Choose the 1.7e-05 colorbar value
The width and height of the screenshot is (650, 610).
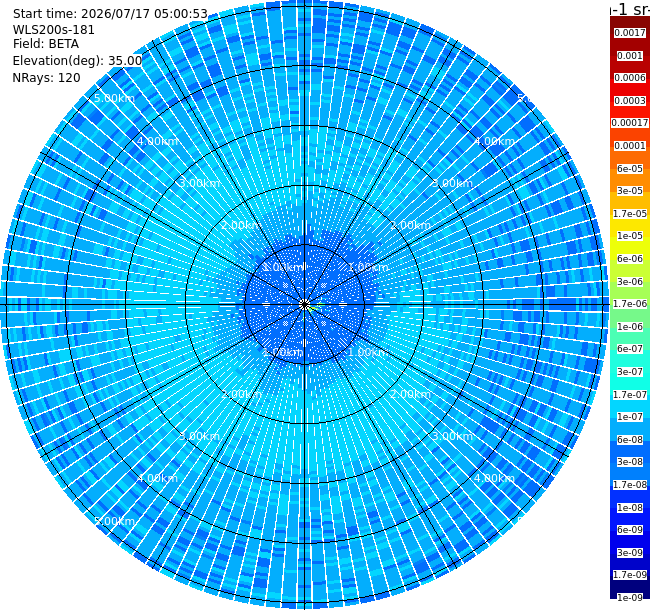pos(630,214)
